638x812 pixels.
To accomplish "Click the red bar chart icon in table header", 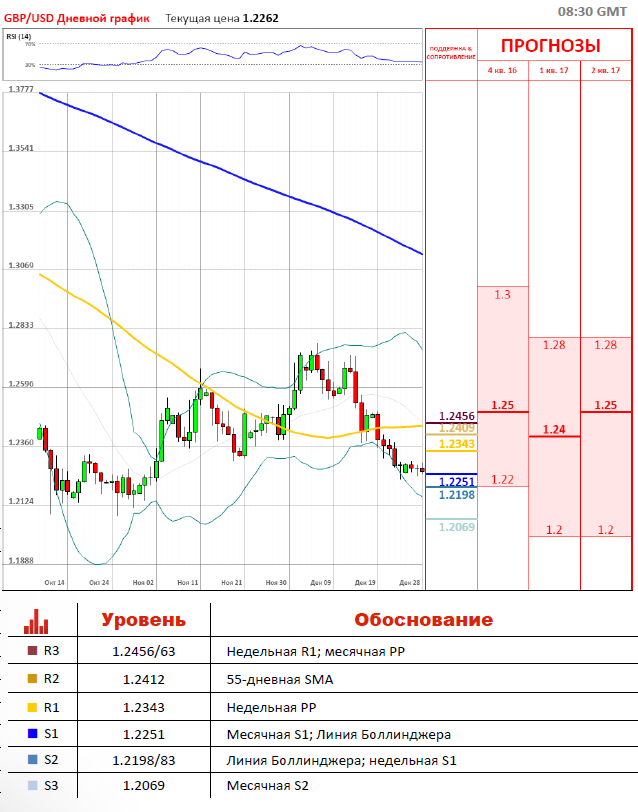I will tap(36, 621).
